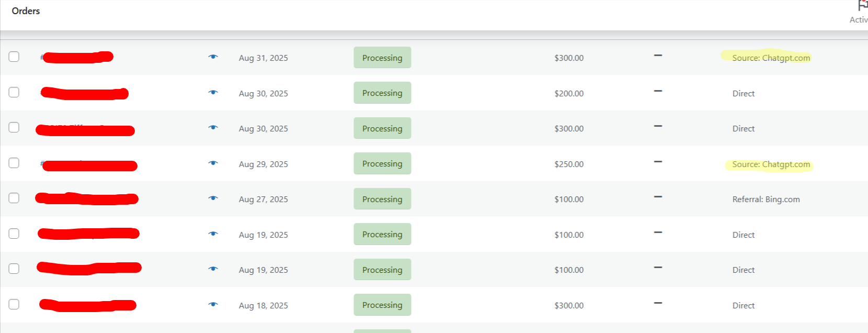Check the Aug 18, 2025 order row
The image size is (868, 333).
click(x=14, y=304)
